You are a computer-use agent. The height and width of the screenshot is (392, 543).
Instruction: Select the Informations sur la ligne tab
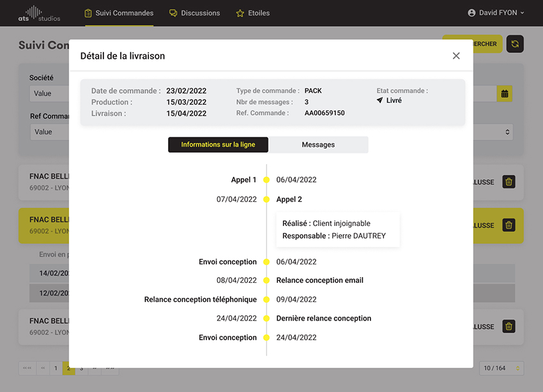pos(218,145)
